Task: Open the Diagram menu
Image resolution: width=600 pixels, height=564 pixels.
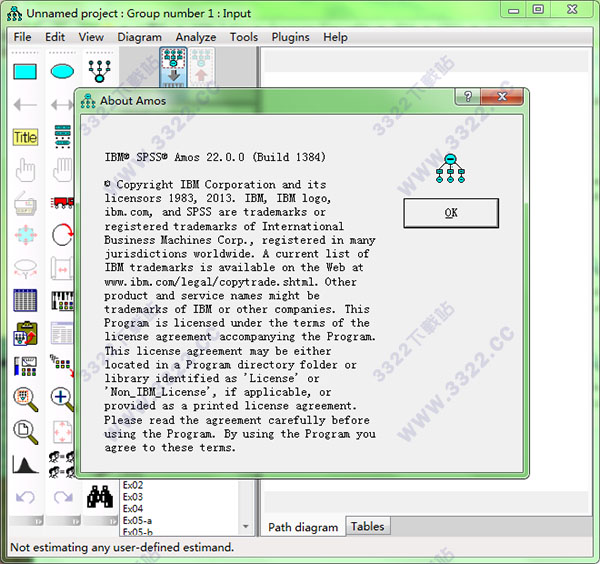Action: click(x=139, y=37)
